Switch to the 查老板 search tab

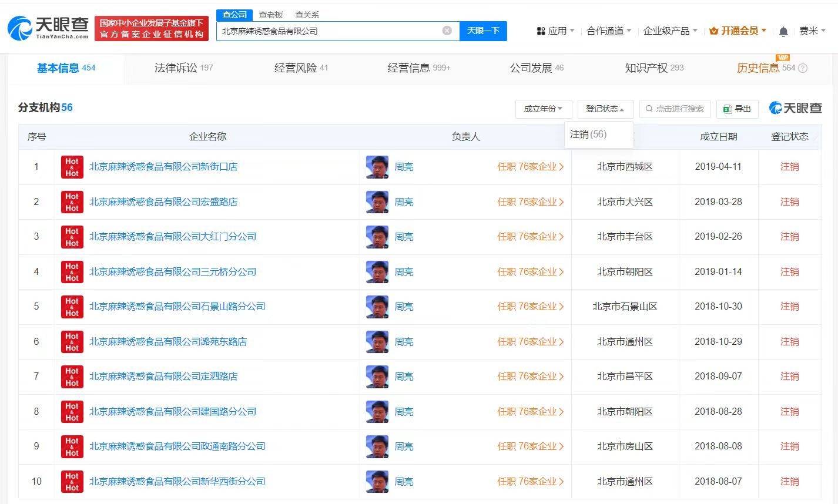270,15
